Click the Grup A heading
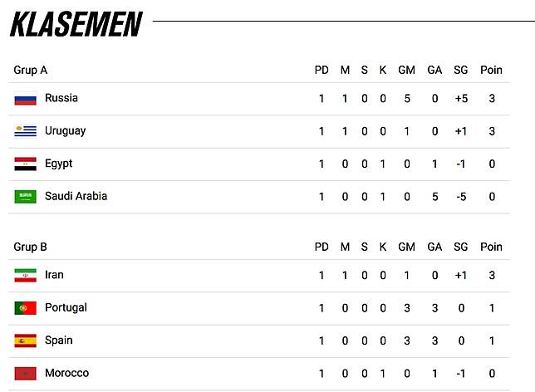The width and height of the screenshot is (535, 392). click(31, 71)
